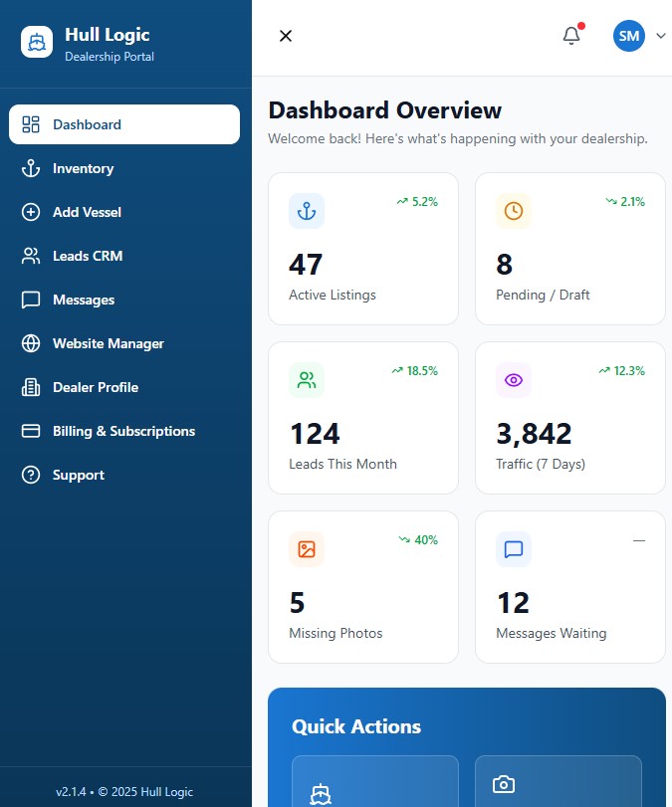Open Website Manager section
The width and height of the screenshot is (672, 807).
108,343
